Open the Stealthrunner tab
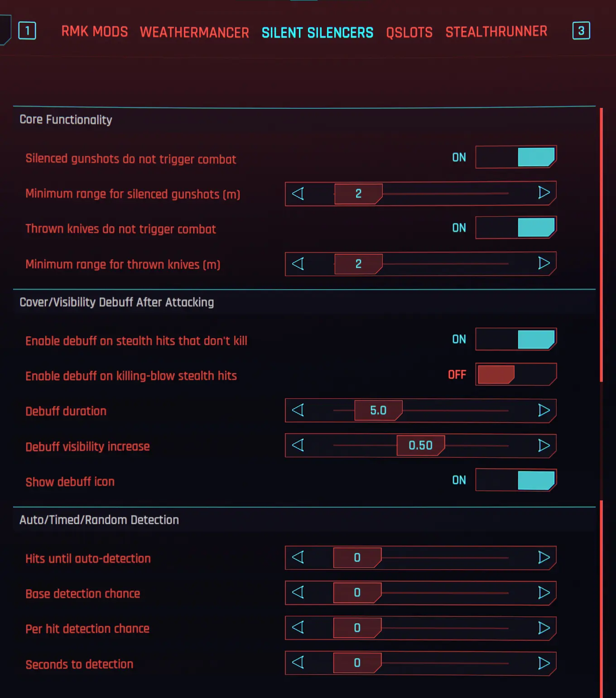616x698 pixels. coord(496,31)
